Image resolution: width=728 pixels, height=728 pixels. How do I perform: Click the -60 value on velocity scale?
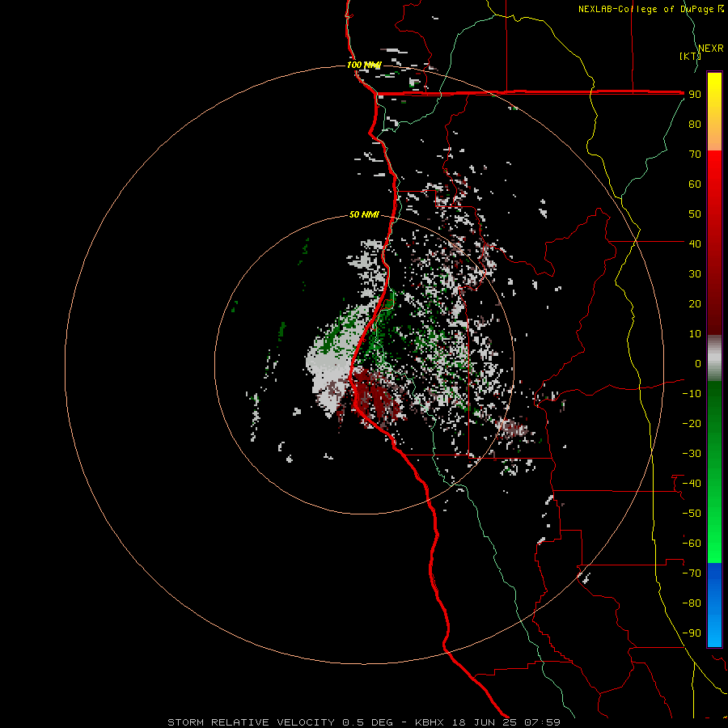pyautogui.click(x=692, y=544)
